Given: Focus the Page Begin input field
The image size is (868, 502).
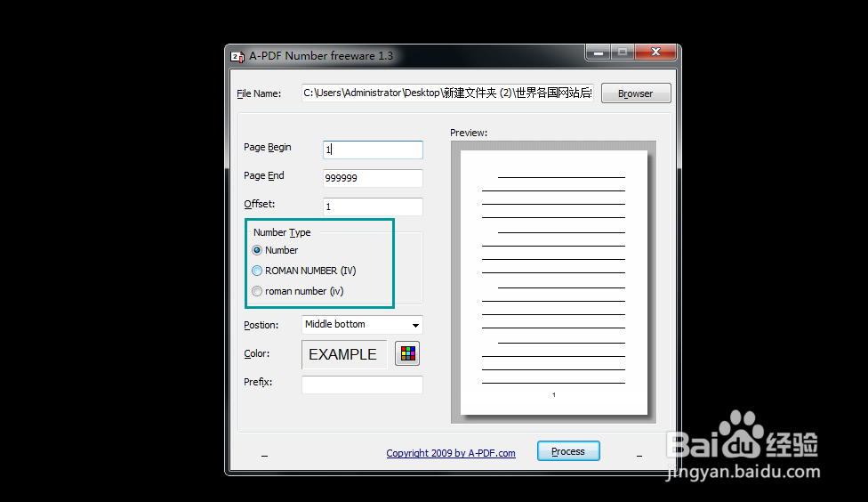Looking at the screenshot, I should point(374,150).
